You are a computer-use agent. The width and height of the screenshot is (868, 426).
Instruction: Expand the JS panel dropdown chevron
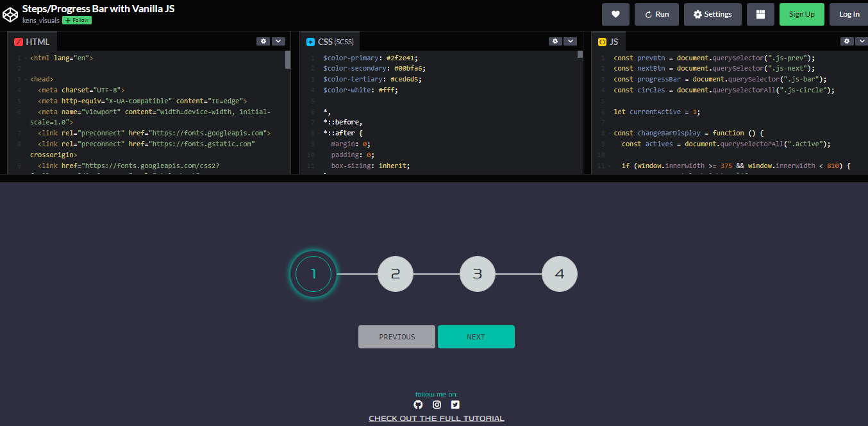(x=862, y=40)
